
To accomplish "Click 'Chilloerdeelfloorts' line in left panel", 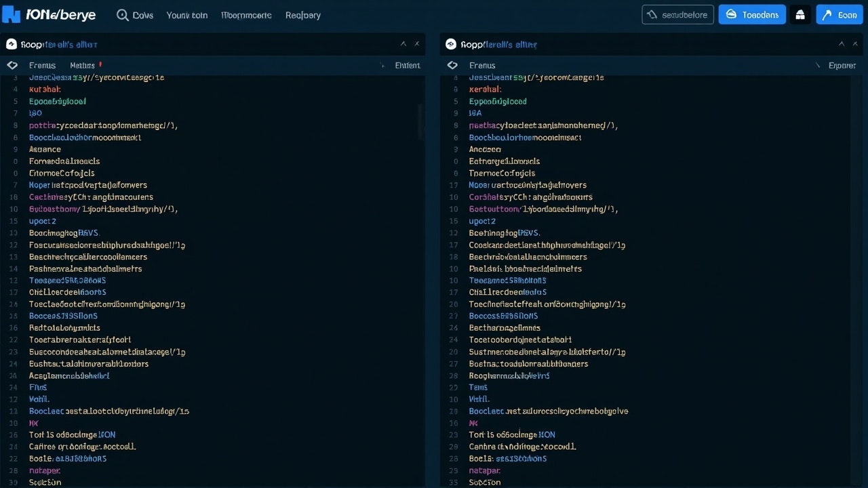I will point(68,293).
